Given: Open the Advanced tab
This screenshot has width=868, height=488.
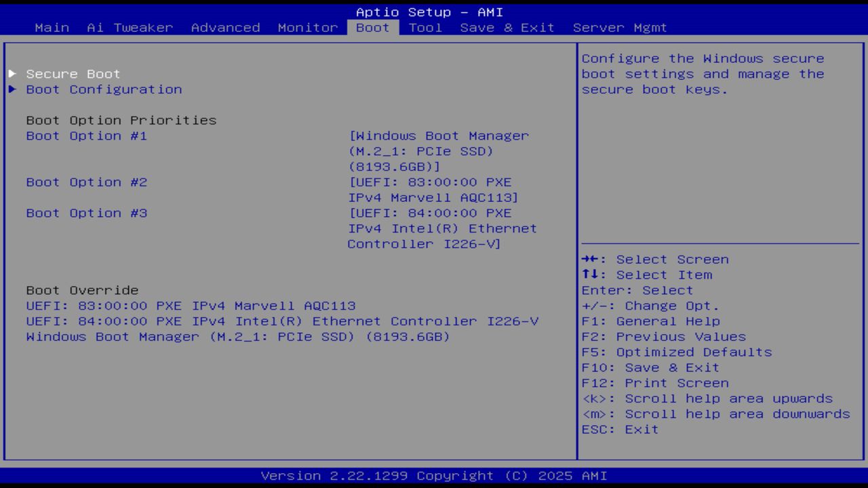Looking at the screenshot, I should (x=224, y=27).
